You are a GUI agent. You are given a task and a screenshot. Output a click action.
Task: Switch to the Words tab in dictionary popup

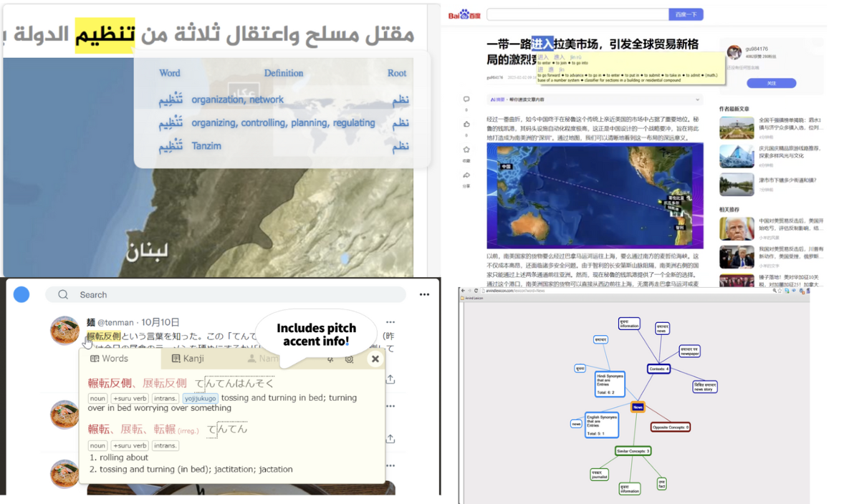coord(110,358)
